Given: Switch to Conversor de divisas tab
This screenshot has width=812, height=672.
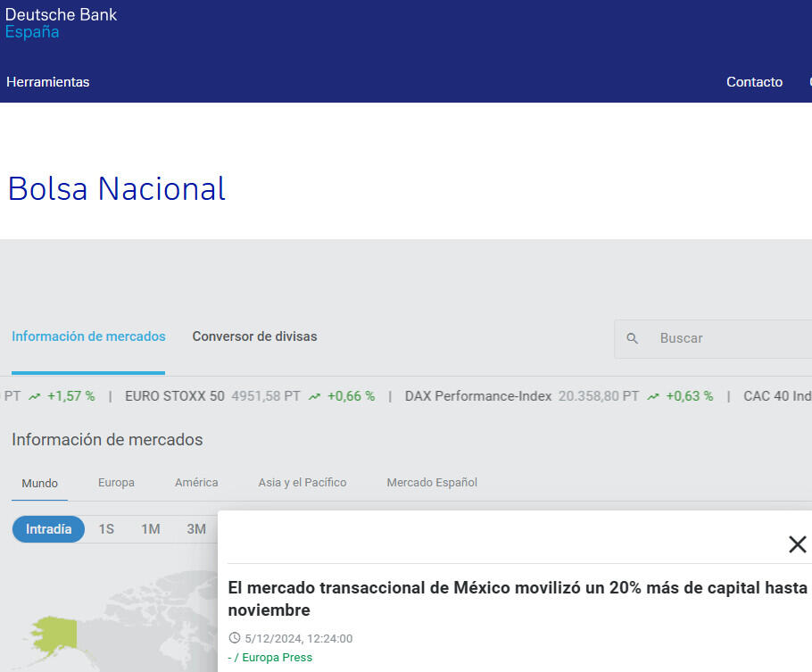Looking at the screenshot, I should click(254, 336).
